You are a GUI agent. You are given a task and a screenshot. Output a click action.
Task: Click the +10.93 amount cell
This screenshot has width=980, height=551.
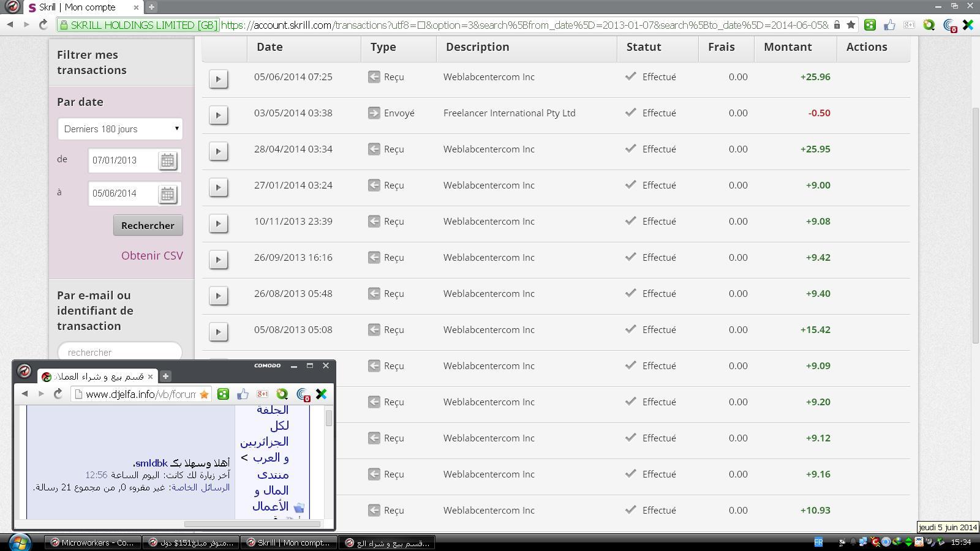pyautogui.click(x=815, y=511)
